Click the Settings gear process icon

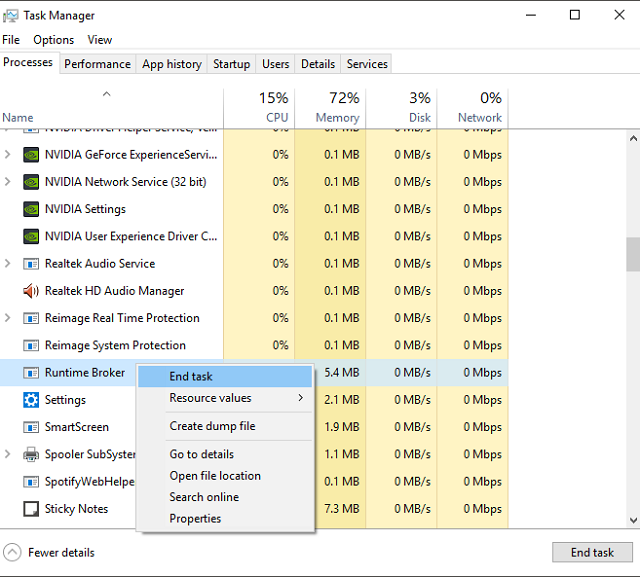coord(31,400)
